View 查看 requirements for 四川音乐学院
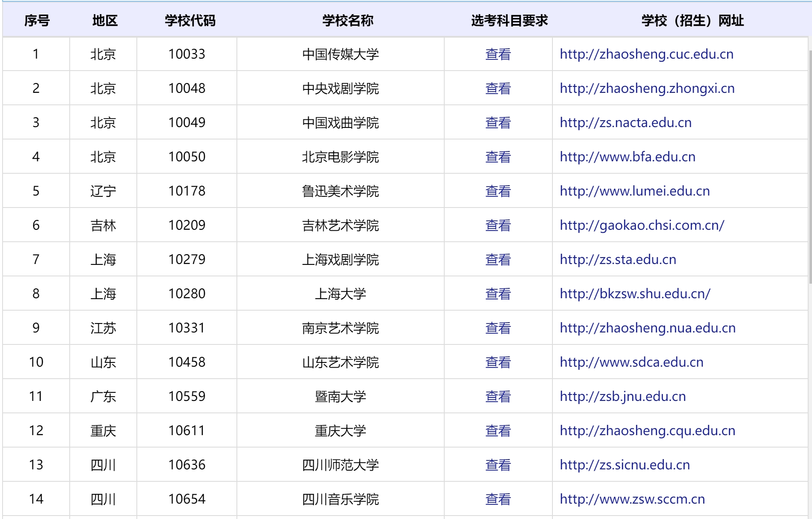The image size is (812, 519). pos(498,499)
